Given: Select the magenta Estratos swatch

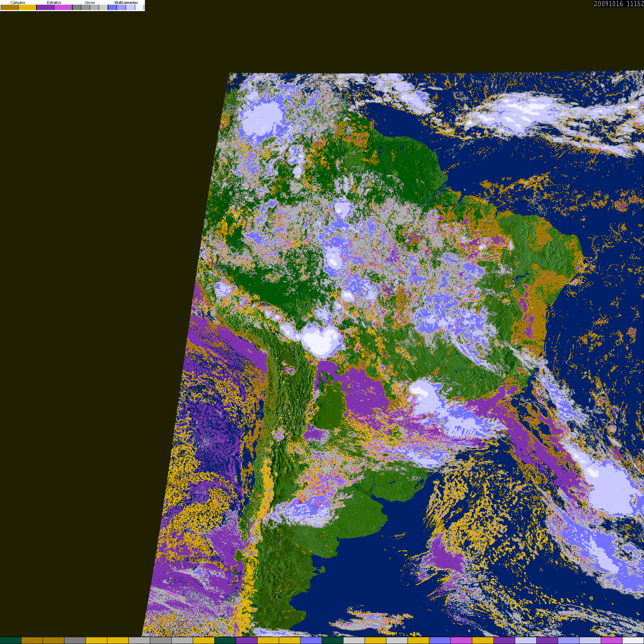Looking at the screenshot, I should 63,7.
